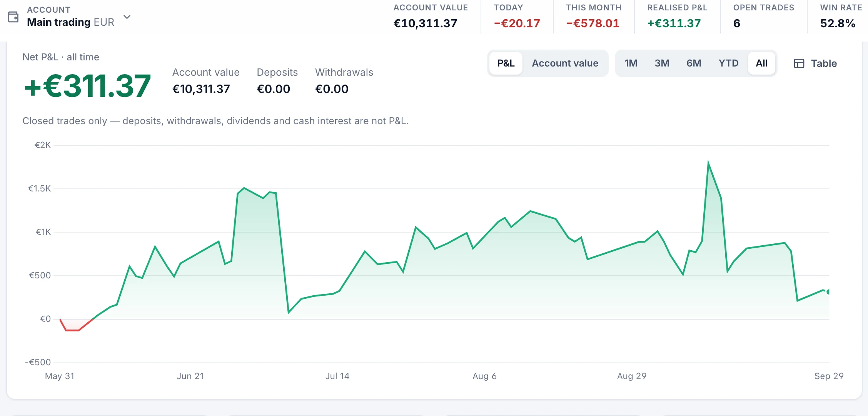Open the Table view button

815,63
